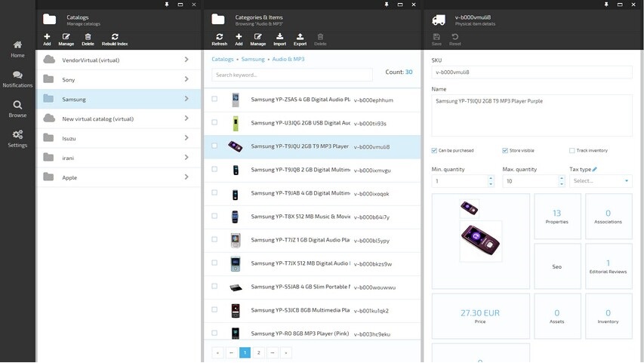
Task: Open the Inventory tile
Action: 608,315
